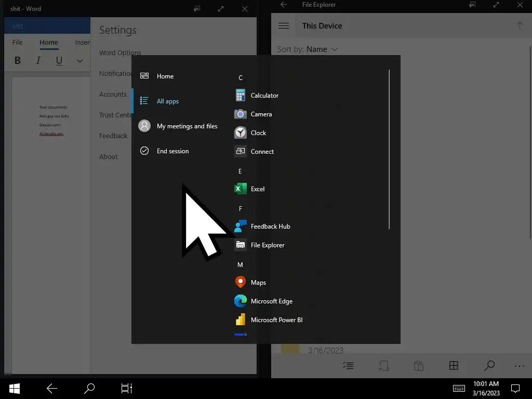Click the paste clipboard icon in File Explorer

tap(419, 365)
